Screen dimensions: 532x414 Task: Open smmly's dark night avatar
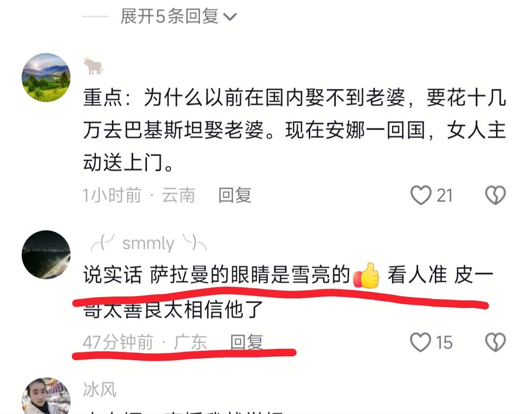[46, 255]
